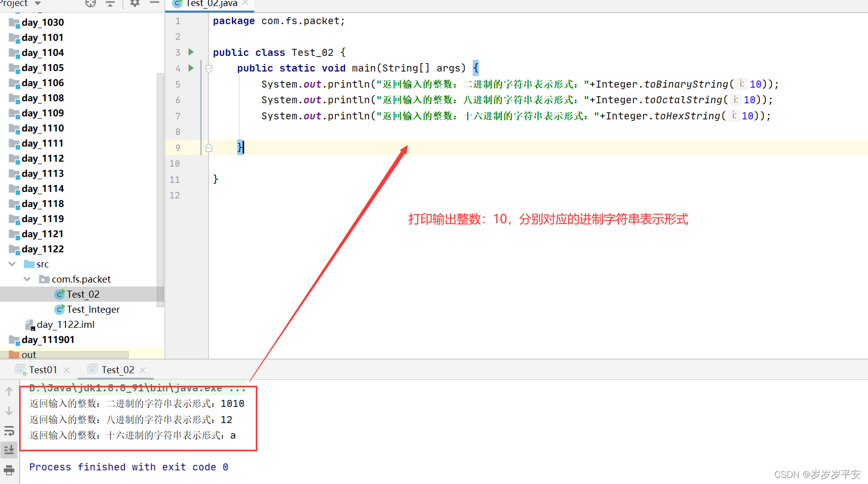Click the print console icon
This screenshot has height=484, width=868.
coord(9,470)
